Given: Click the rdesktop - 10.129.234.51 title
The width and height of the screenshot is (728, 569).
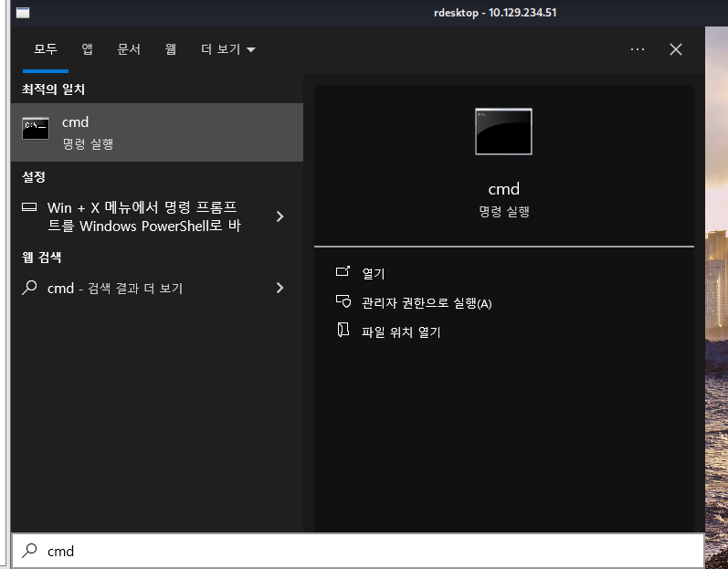Looking at the screenshot, I should coord(495,13).
